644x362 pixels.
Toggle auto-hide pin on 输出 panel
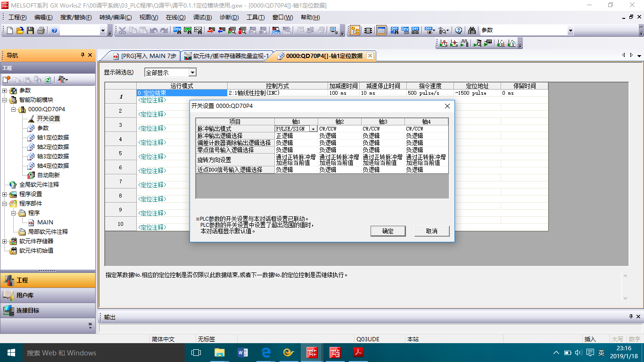pyautogui.click(x=631, y=317)
